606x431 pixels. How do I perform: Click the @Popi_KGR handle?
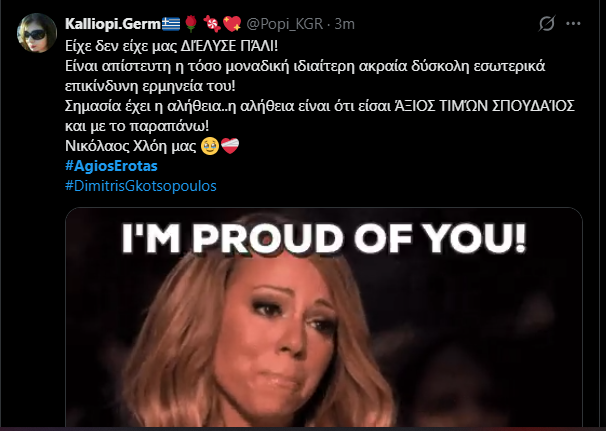(x=284, y=24)
